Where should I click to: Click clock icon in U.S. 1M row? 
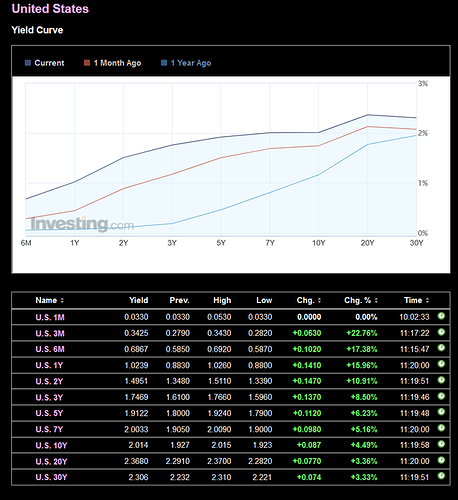(x=441, y=316)
